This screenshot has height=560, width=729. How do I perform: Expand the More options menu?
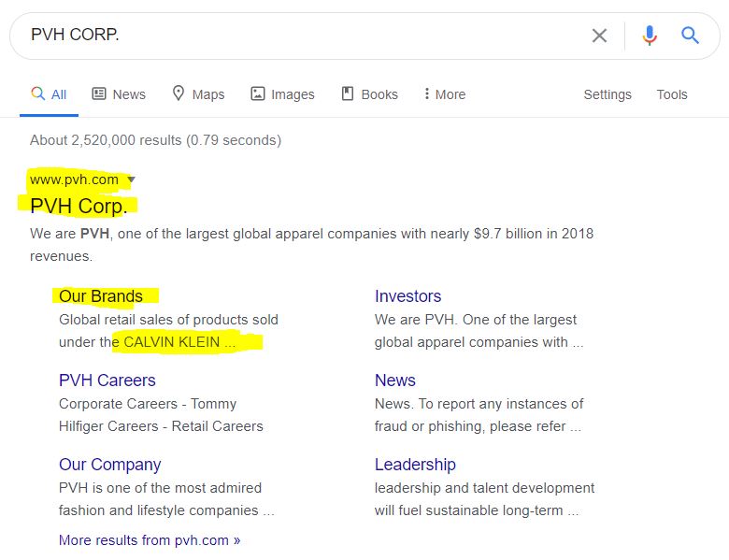click(444, 94)
